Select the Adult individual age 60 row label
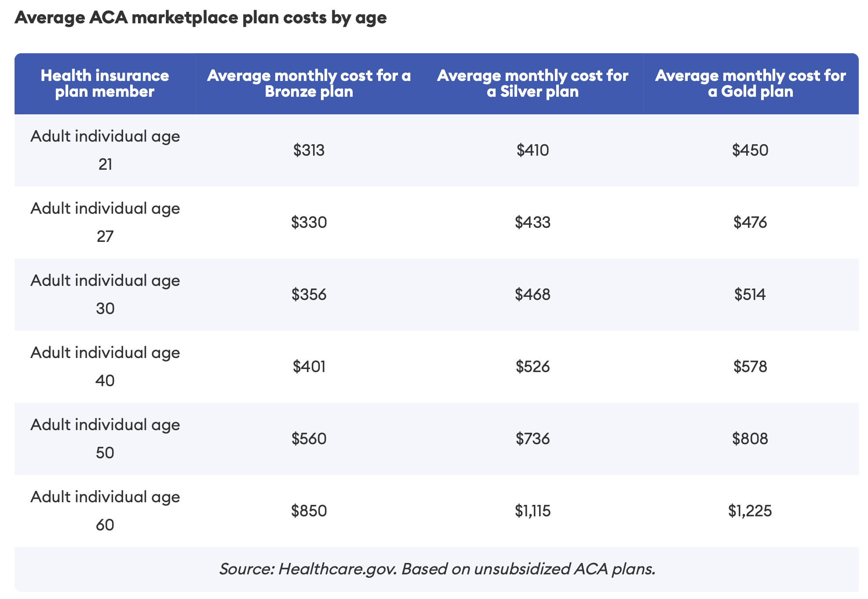The image size is (868, 599). tap(105, 511)
